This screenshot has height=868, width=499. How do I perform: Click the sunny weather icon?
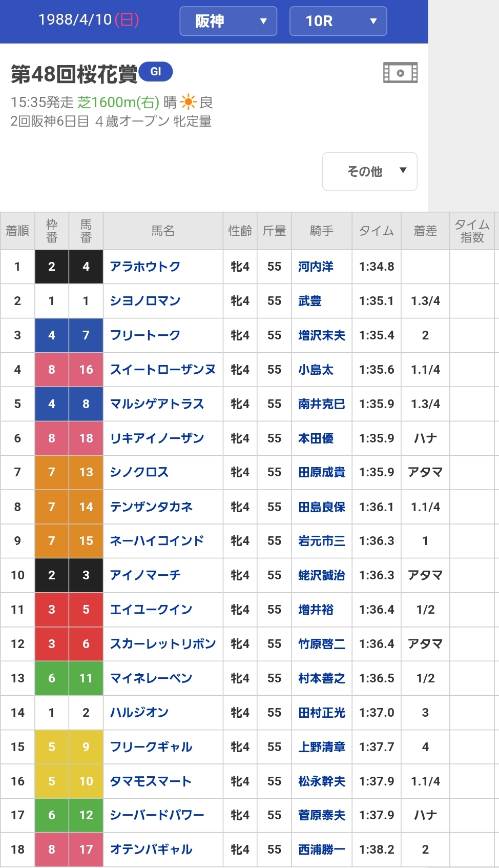188,102
